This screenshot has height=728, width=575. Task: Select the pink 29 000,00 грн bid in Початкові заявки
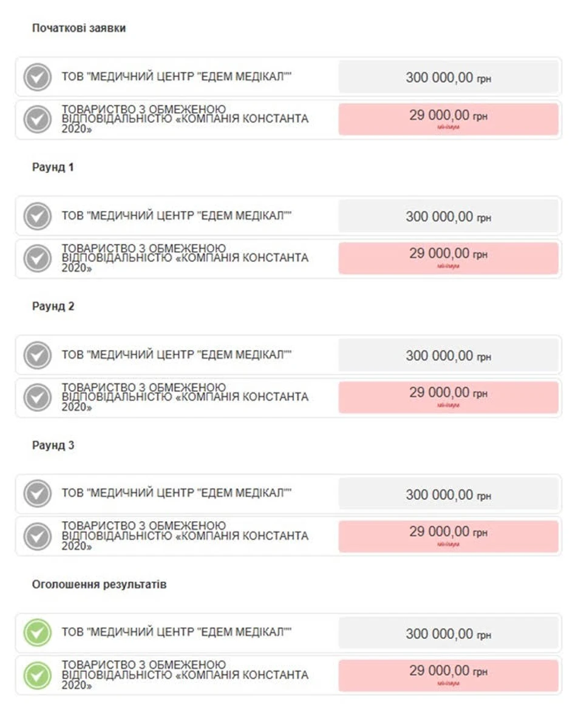point(448,119)
